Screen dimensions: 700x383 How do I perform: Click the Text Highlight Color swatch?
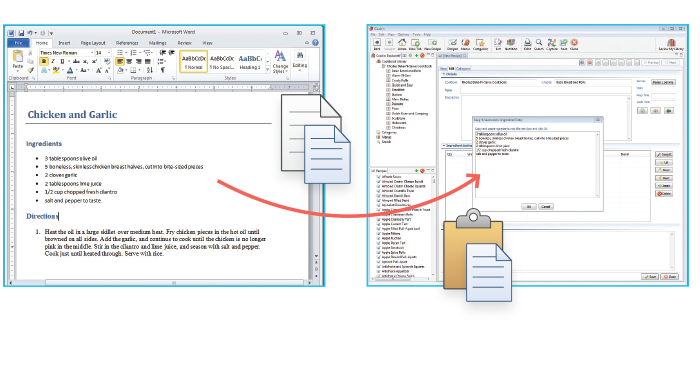(x=56, y=70)
